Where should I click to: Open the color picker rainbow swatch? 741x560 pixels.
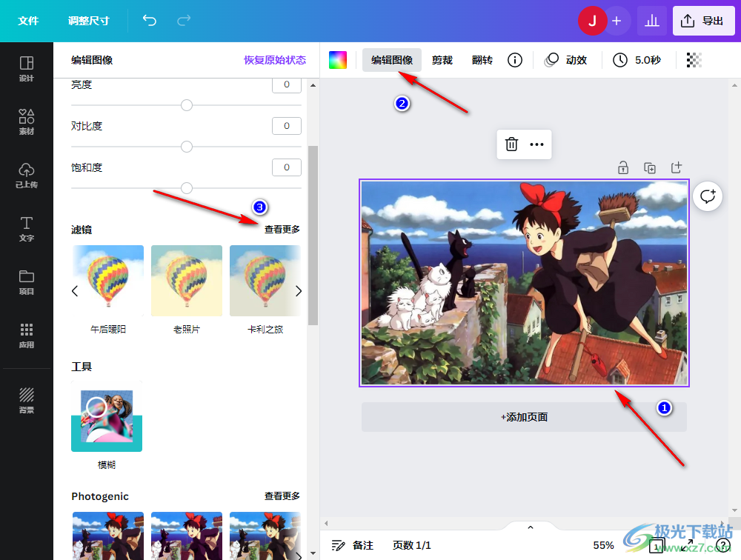338,60
